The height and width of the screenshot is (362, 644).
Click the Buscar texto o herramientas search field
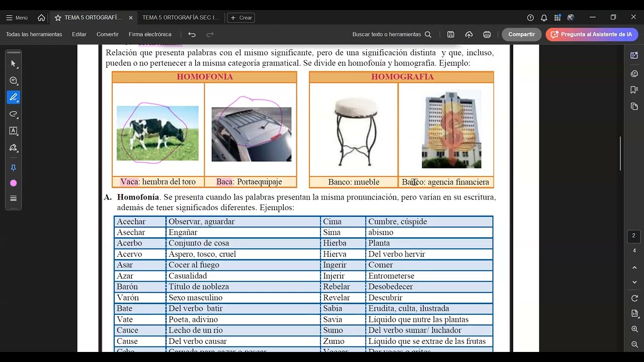391,34
